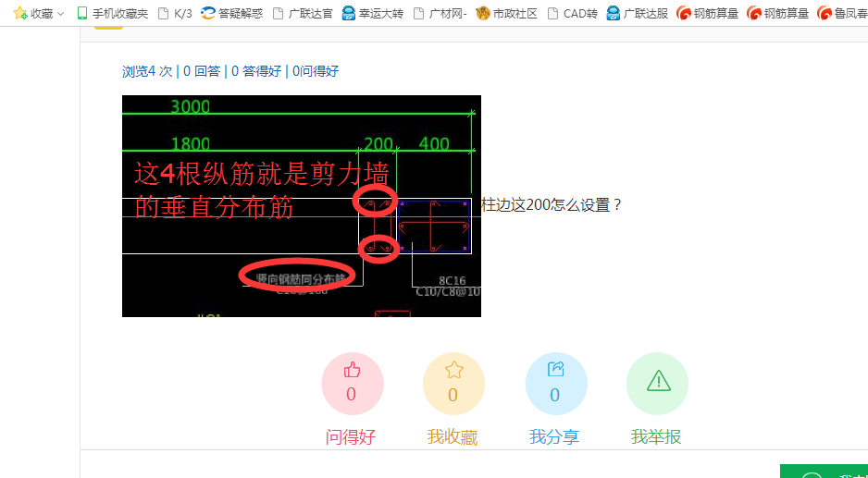Click the 浏览4 次 view count text
Image resolution: width=868 pixels, height=478 pixels.
point(147,71)
